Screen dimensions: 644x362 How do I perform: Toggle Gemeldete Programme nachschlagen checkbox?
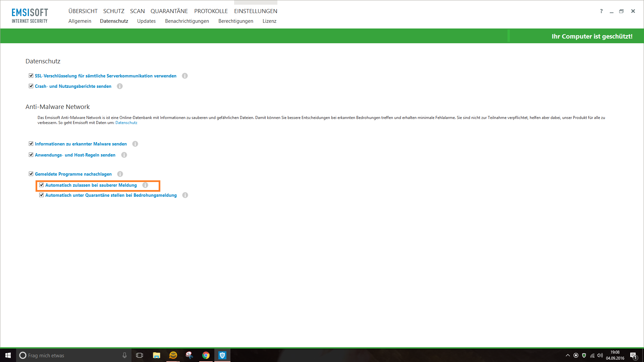31,174
